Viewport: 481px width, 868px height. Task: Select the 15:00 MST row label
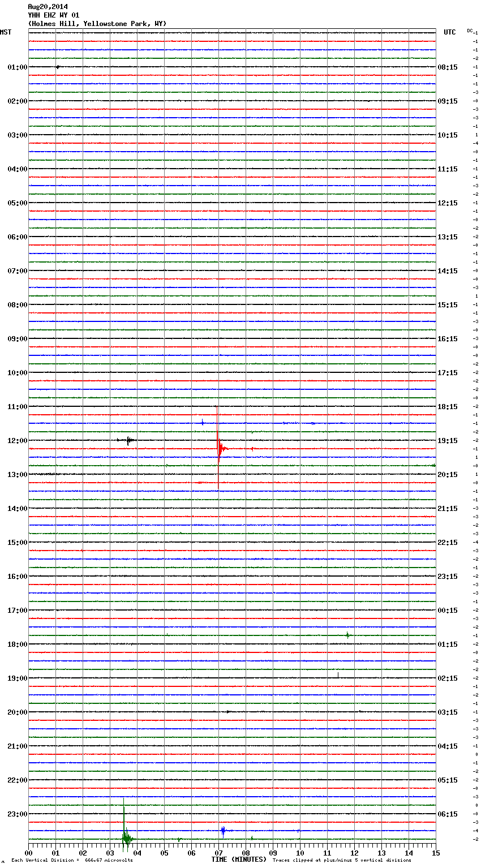[x=17, y=543]
